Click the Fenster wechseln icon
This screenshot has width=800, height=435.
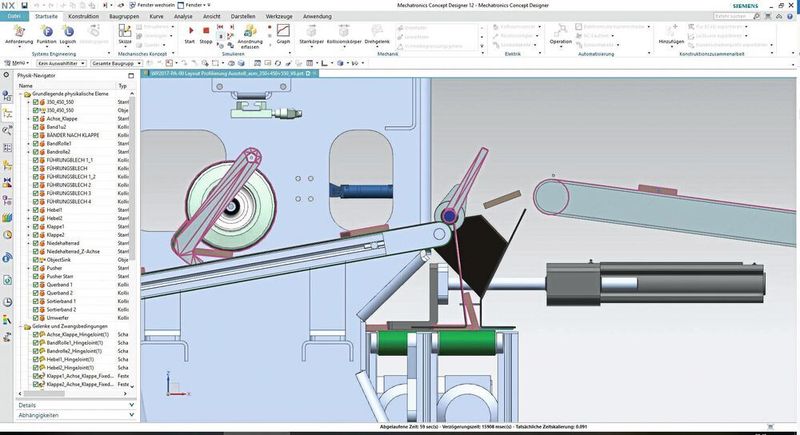pyautogui.click(x=133, y=5)
